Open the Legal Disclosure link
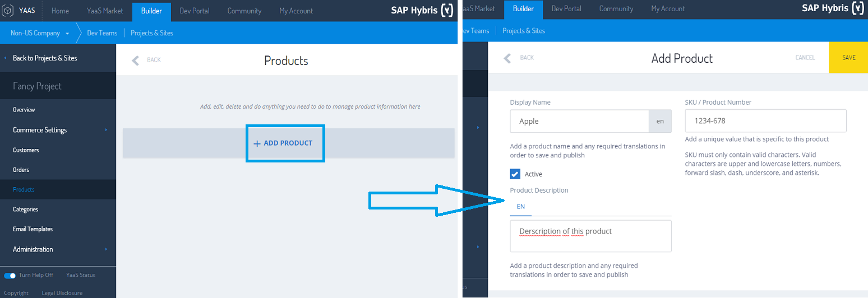868x298 pixels. [x=62, y=293]
